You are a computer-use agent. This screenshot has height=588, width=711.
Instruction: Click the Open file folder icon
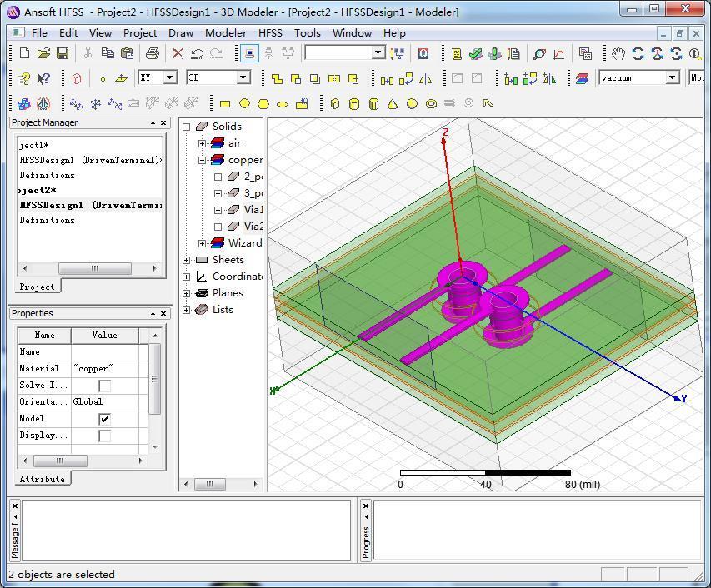[43, 53]
